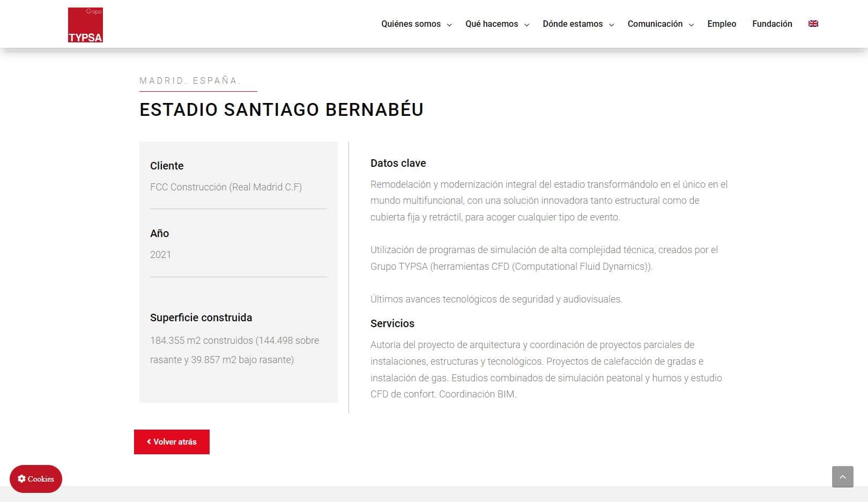Expand the chevron next to Dónde estamos
This screenshot has width=868, height=502.
point(611,25)
